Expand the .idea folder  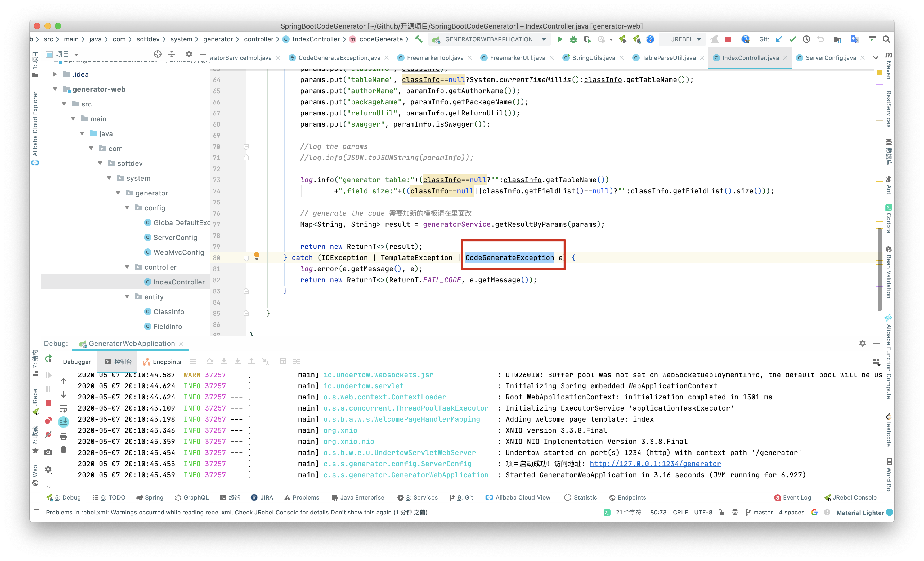click(55, 74)
